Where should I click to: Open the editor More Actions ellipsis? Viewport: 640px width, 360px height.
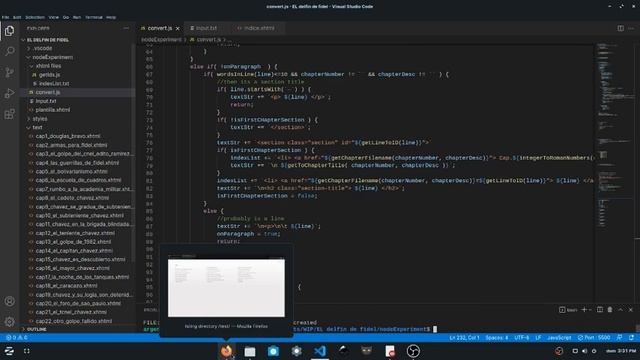pyautogui.click(x=631, y=28)
